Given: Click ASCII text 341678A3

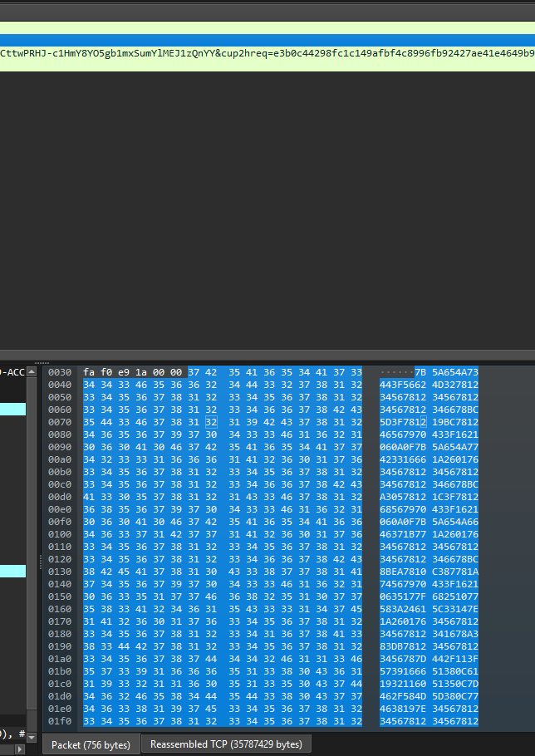Looking at the screenshot, I should click(x=455, y=634).
